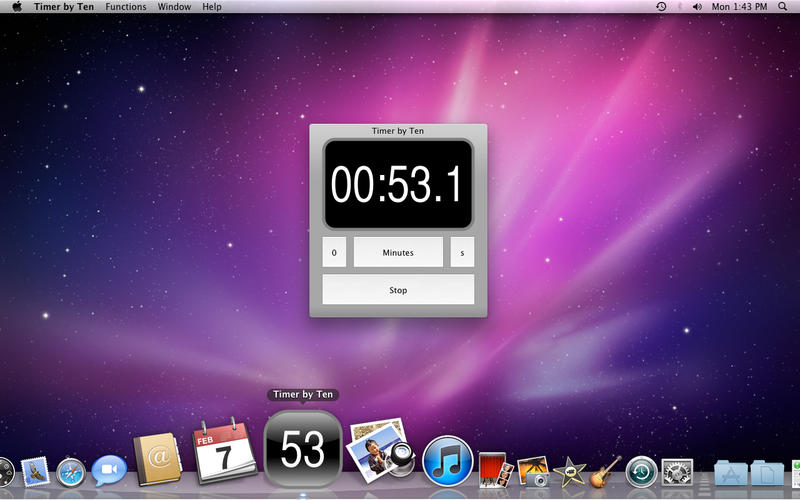Click the Mon 1:43 PM clock

[739, 7]
